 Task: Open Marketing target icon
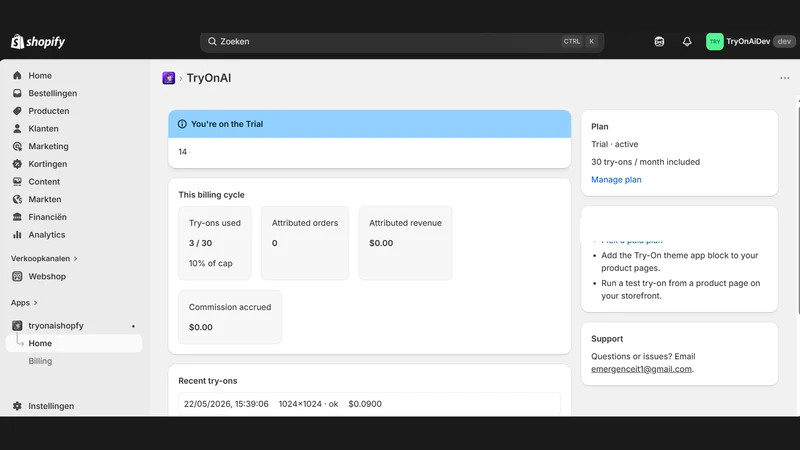point(17,146)
